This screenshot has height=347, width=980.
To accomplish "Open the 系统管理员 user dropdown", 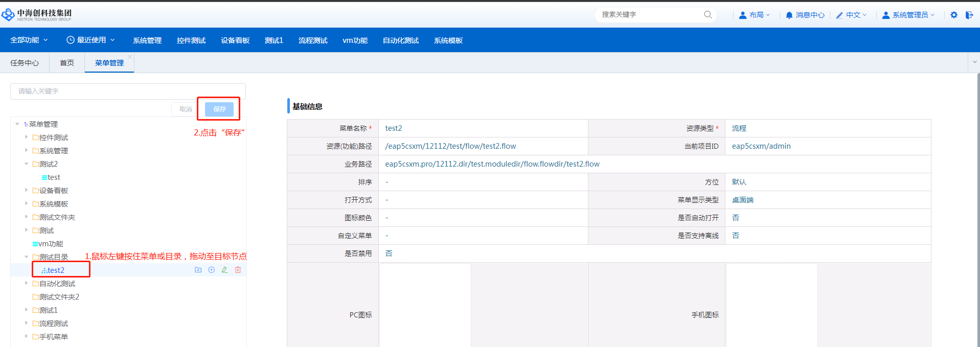I will click(x=908, y=15).
